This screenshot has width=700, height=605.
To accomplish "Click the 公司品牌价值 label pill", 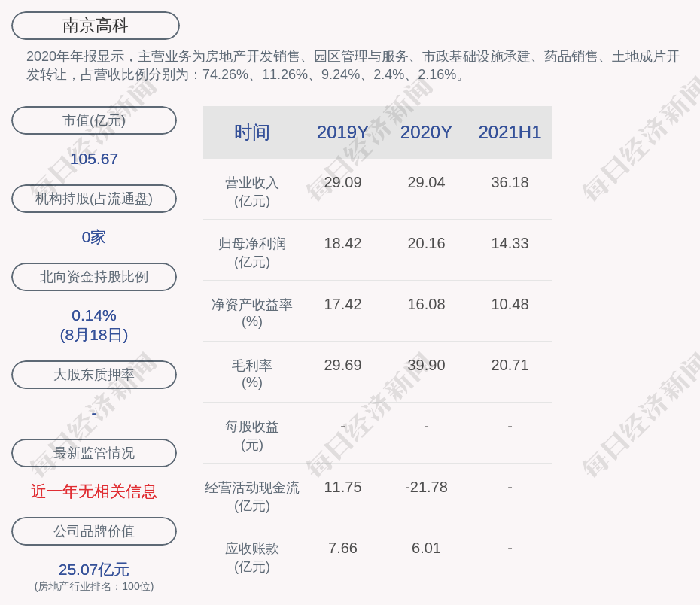I will [94, 531].
